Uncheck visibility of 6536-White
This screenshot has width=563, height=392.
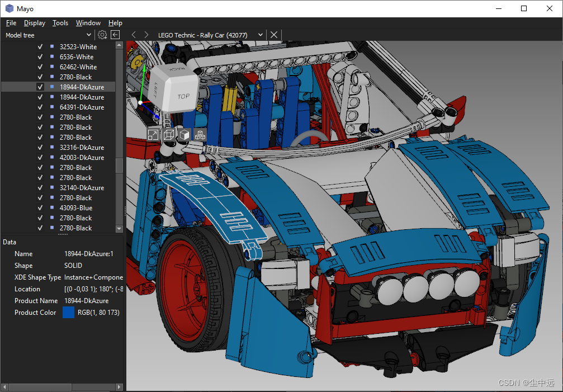pos(40,56)
